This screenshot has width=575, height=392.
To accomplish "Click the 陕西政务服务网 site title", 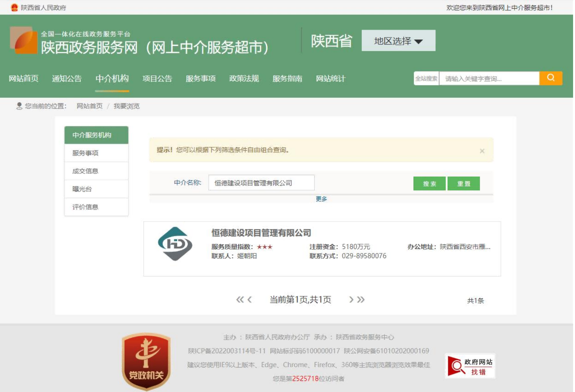I will tap(156, 48).
